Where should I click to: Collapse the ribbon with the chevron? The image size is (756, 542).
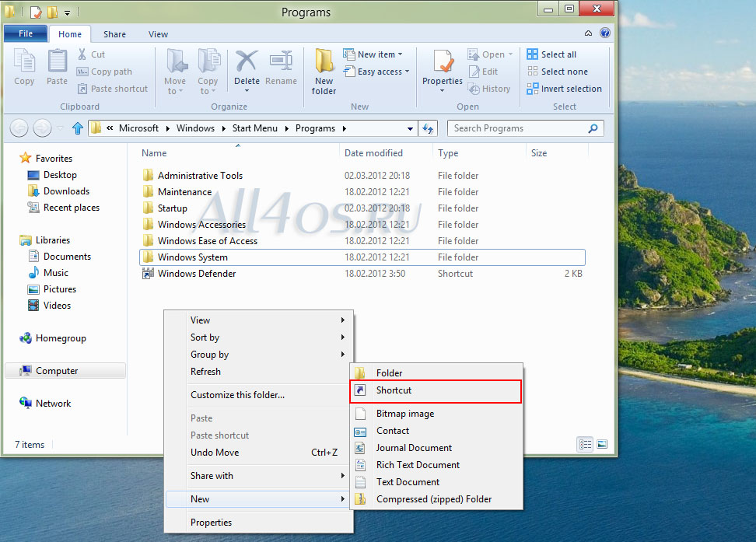point(588,33)
